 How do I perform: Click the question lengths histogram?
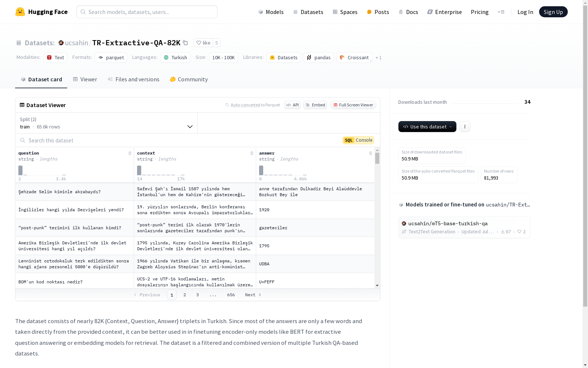[42, 170]
